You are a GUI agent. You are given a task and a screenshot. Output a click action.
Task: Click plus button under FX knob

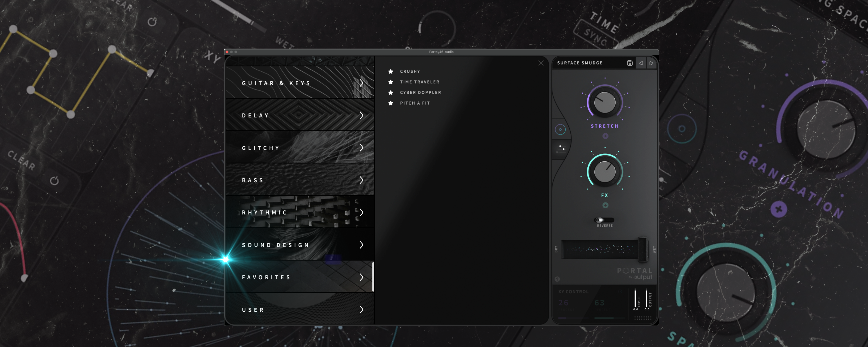[605, 205]
